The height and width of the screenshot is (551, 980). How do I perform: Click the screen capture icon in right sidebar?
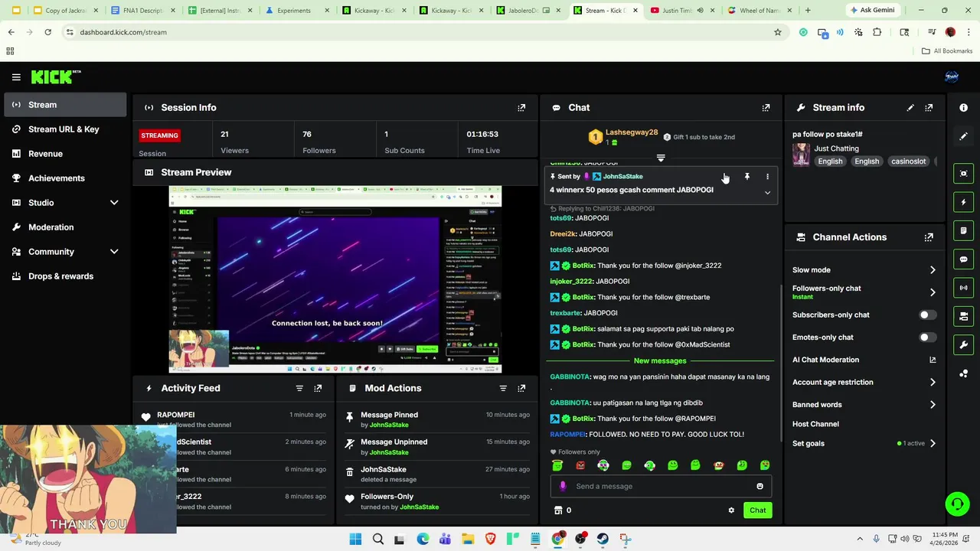963,174
